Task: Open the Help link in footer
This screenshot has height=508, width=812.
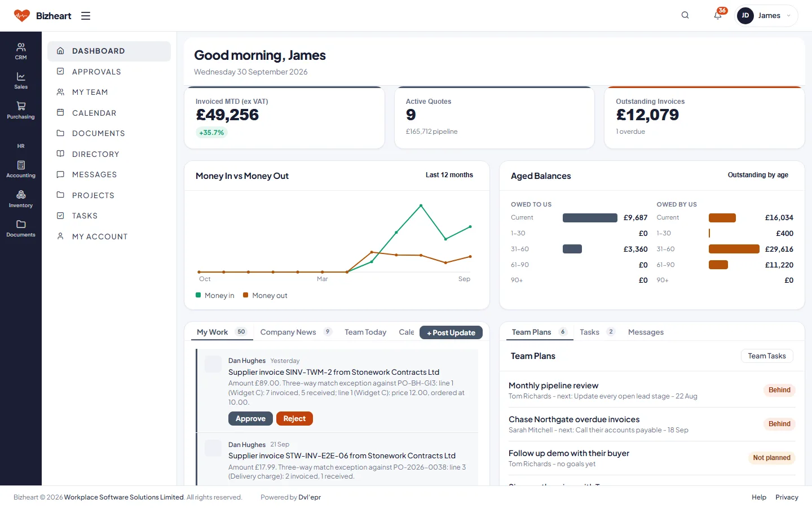Action: coord(759,497)
